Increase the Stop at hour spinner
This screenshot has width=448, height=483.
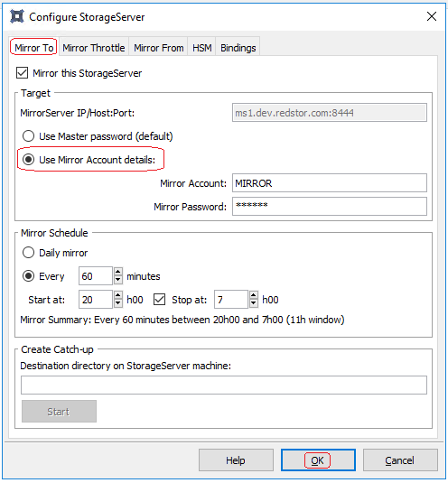tap(254, 295)
